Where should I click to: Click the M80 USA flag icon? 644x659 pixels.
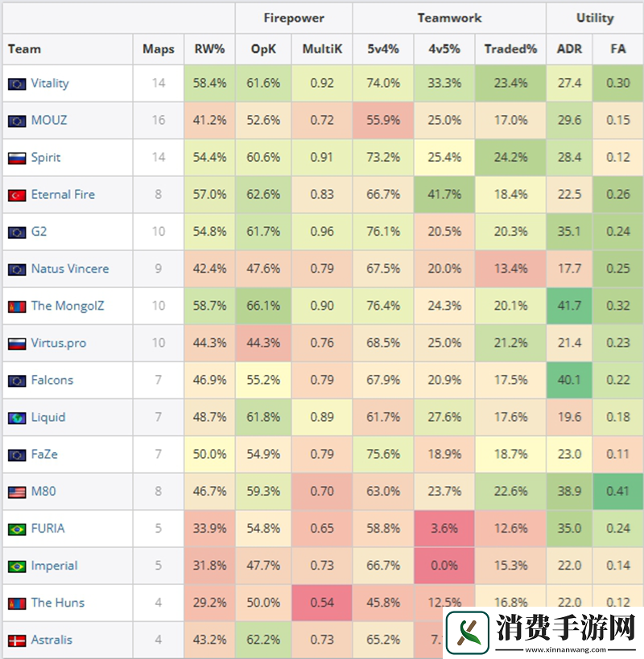pos(17,492)
